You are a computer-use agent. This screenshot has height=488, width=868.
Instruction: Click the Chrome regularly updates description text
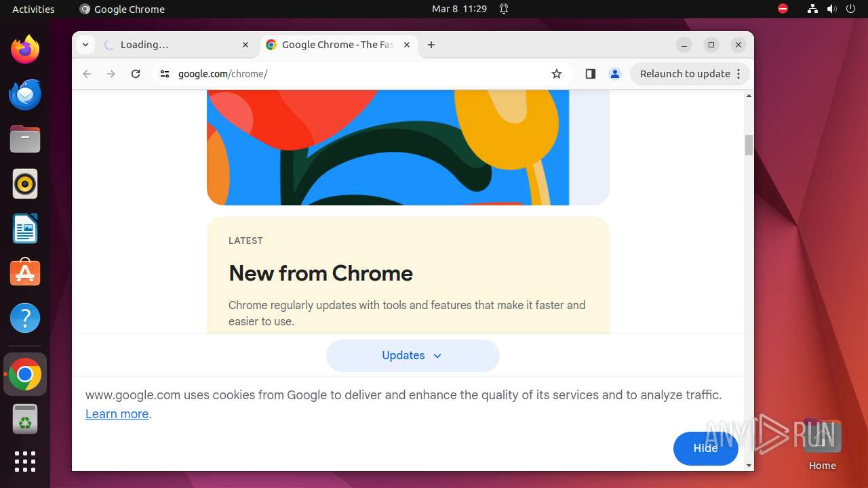pyautogui.click(x=407, y=313)
